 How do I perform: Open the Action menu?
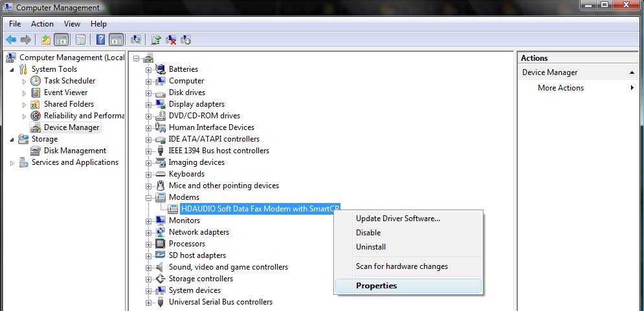(42, 24)
